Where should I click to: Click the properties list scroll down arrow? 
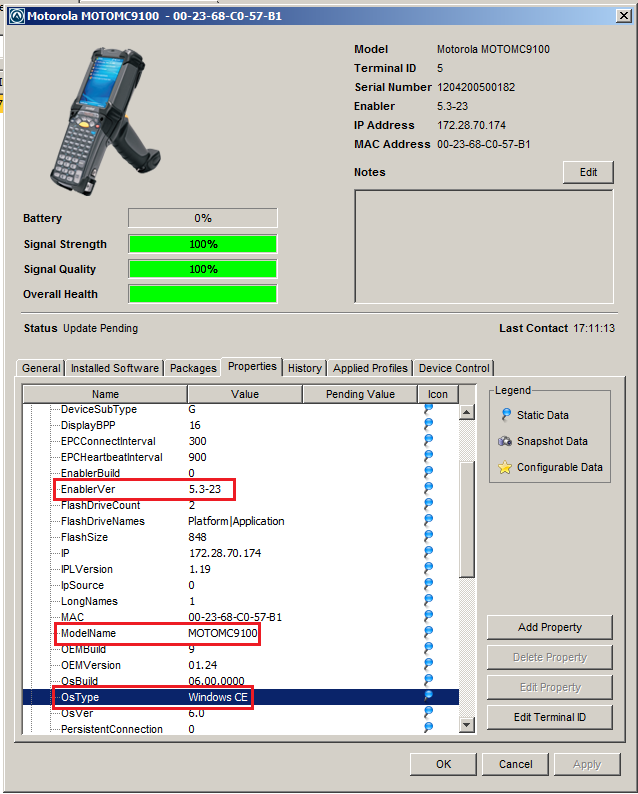[466, 725]
